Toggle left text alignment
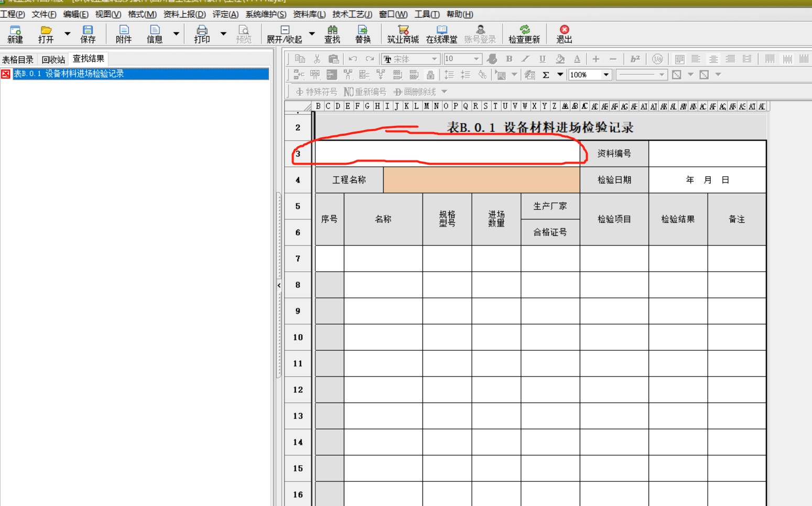 [x=696, y=59]
